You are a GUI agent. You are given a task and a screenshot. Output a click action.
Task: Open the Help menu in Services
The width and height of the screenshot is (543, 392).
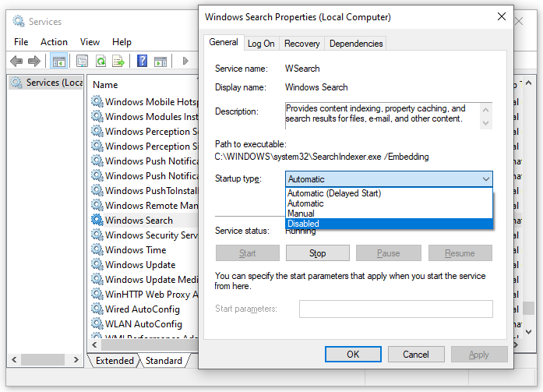122,42
